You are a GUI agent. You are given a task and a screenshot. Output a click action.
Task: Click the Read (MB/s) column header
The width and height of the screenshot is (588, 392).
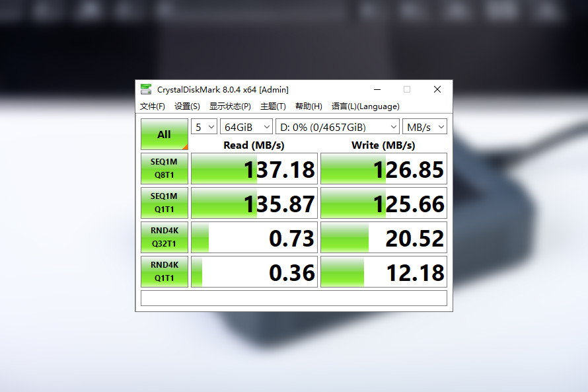tap(254, 145)
